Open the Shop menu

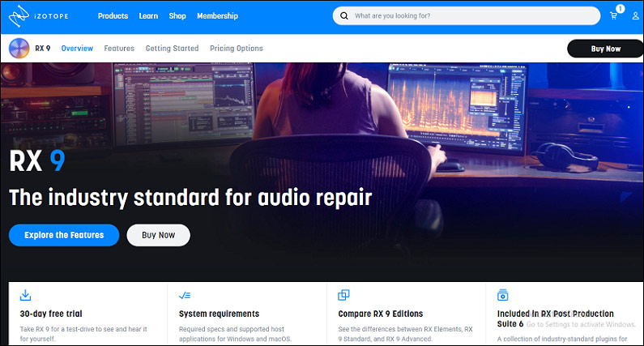177,16
